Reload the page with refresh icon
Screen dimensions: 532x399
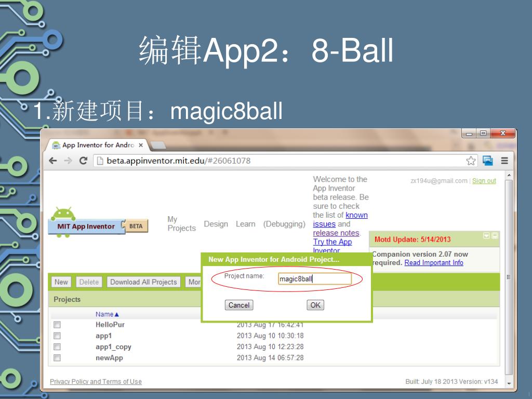[x=83, y=161]
